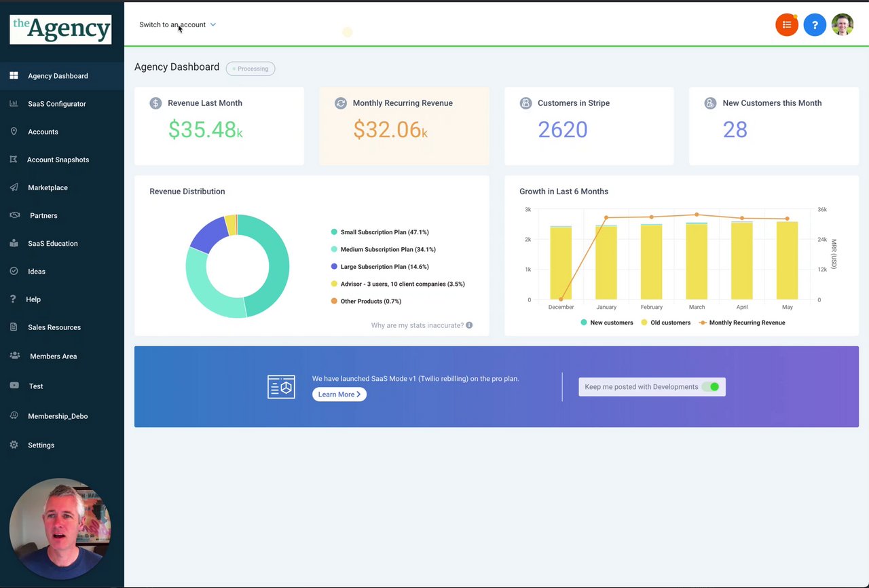
Task: Open the user profile avatar
Action: click(x=843, y=25)
